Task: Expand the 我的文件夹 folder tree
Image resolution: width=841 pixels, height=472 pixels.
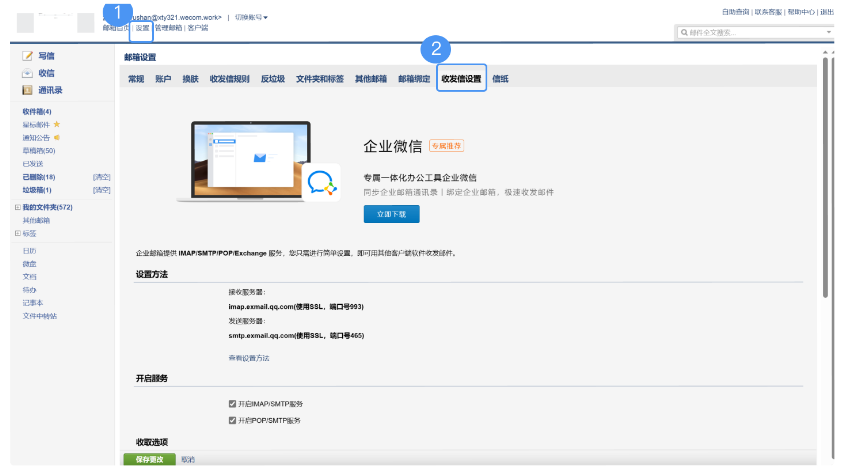Action: click(x=17, y=207)
